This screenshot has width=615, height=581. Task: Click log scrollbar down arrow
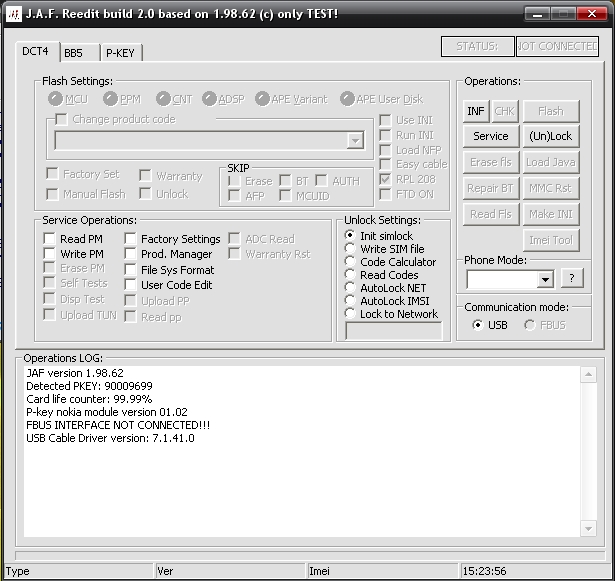tap(588, 529)
